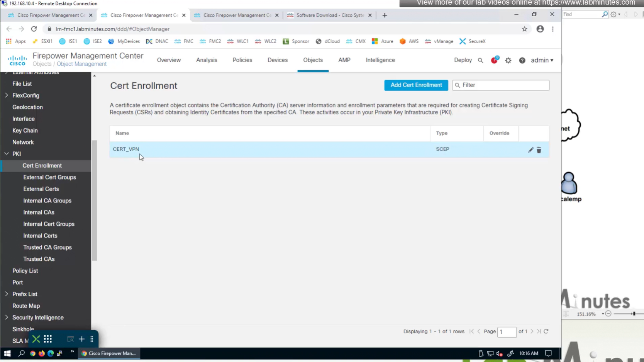Reload the browser page

(34, 29)
